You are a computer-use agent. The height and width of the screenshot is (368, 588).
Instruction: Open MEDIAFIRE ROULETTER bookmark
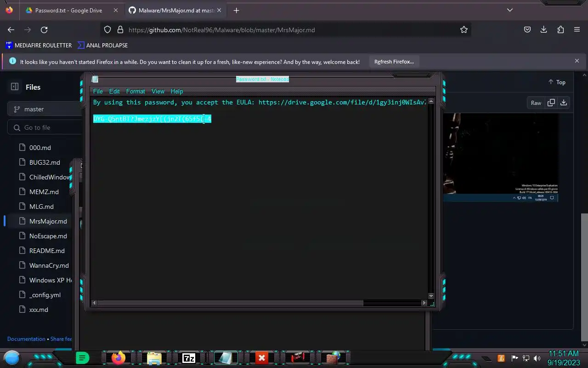coord(39,45)
